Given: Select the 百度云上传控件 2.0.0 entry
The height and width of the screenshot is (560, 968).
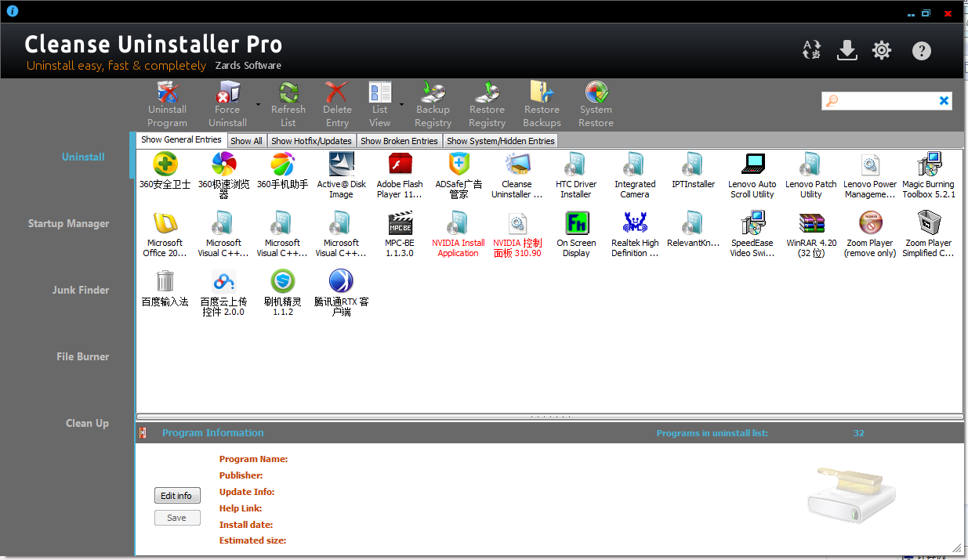Looking at the screenshot, I should [223, 293].
